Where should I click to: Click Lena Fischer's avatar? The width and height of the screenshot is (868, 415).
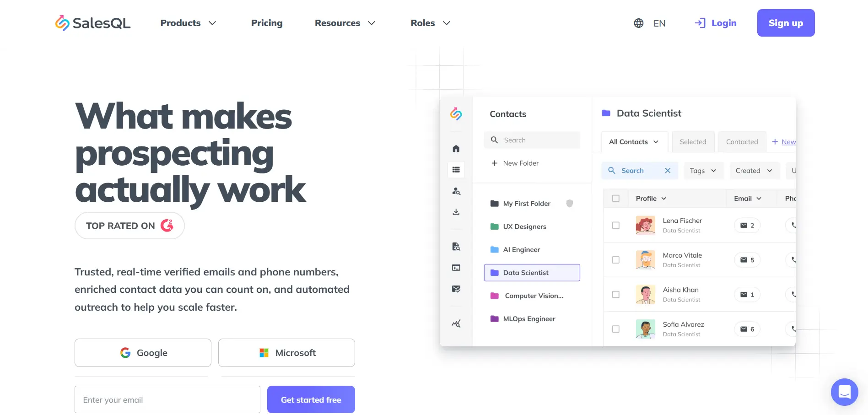click(x=646, y=225)
